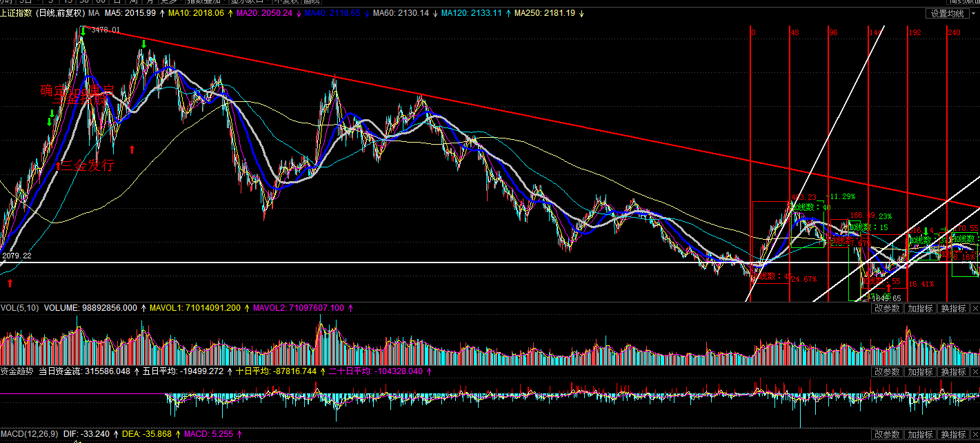Viewport: 980px width, 443px height.
Task: Select the 画线 drawing tool
Action: tap(314, 2)
